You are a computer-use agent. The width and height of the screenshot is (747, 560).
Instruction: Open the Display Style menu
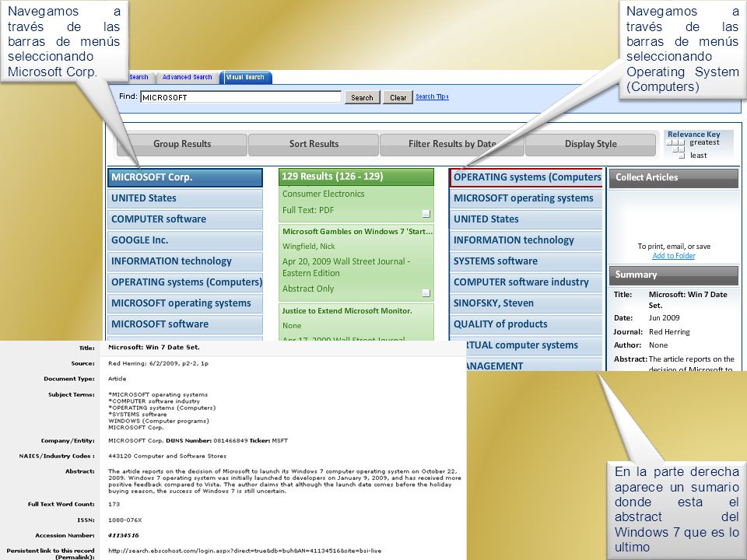pyautogui.click(x=591, y=145)
